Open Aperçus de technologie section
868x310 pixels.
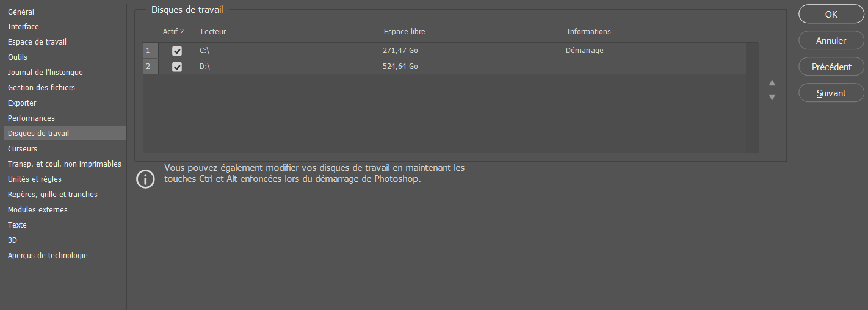[48, 256]
